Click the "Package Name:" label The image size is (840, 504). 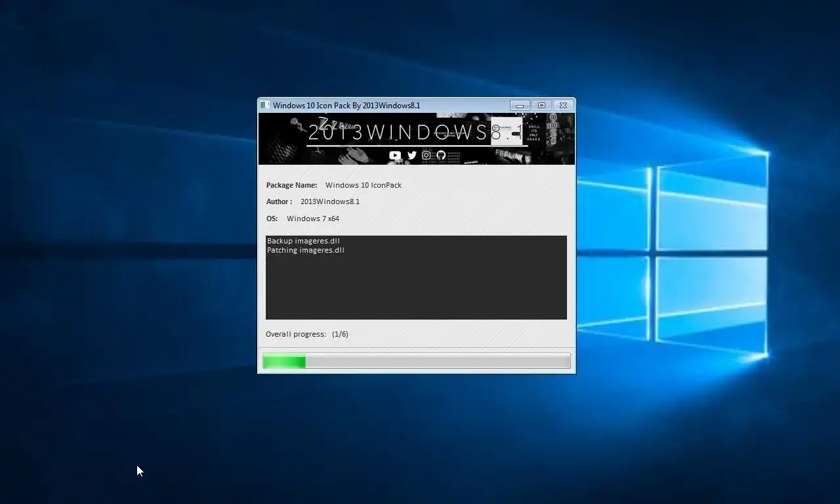291,185
